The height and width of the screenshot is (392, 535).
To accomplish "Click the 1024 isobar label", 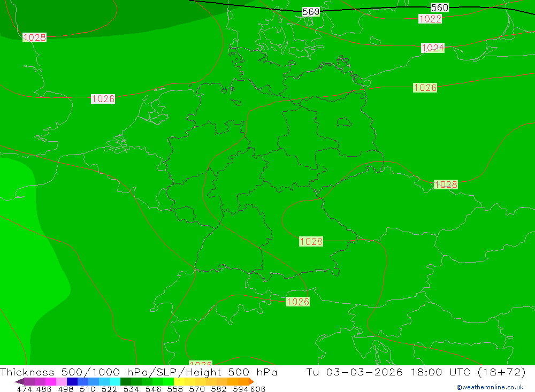I will [x=433, y=48].
